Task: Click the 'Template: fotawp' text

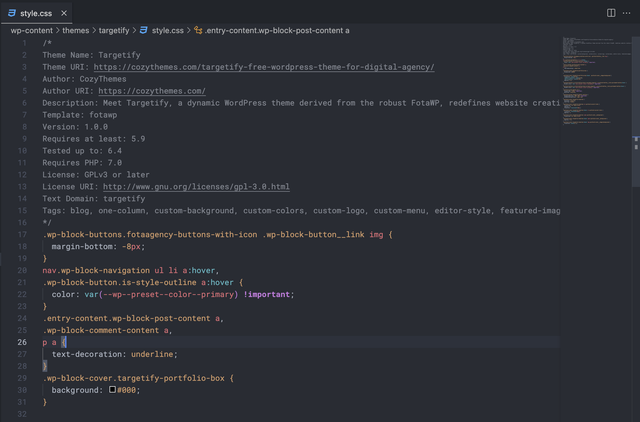Action: click(x=80, y=115)
